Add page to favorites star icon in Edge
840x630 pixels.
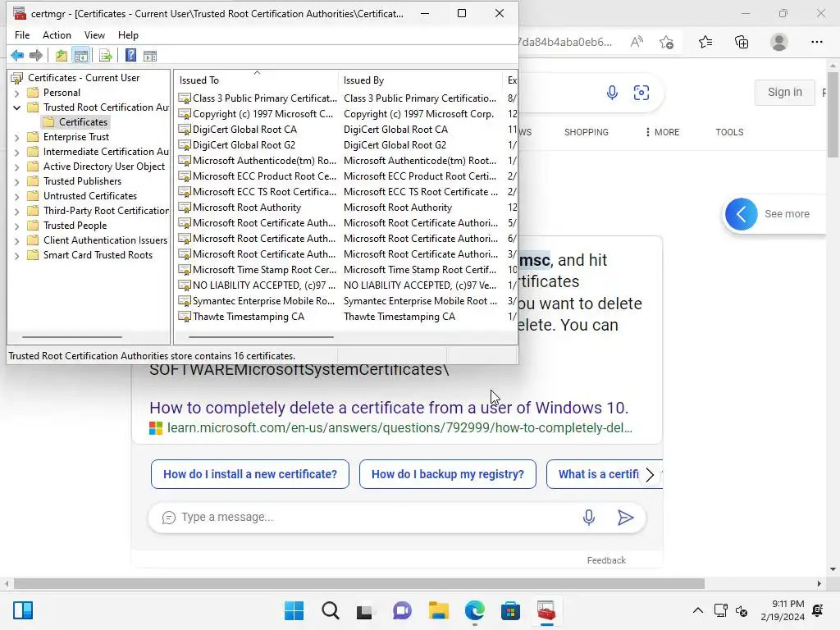click(666, 42)
